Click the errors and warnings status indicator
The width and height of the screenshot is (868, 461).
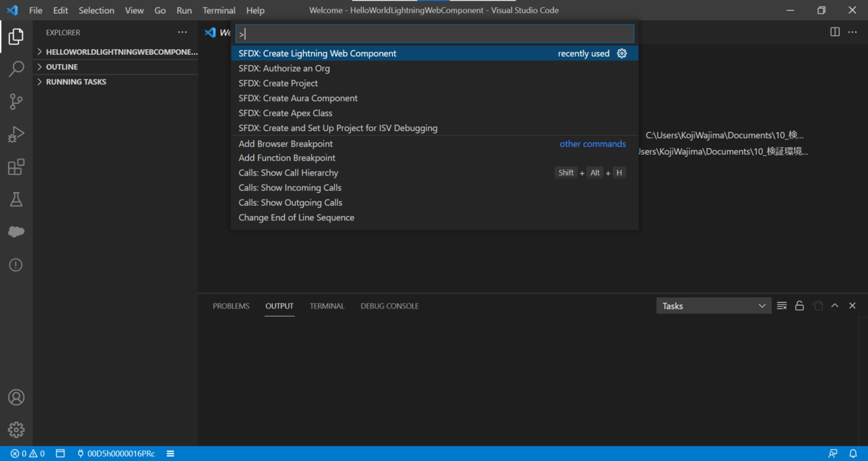[x=27, y=454]
